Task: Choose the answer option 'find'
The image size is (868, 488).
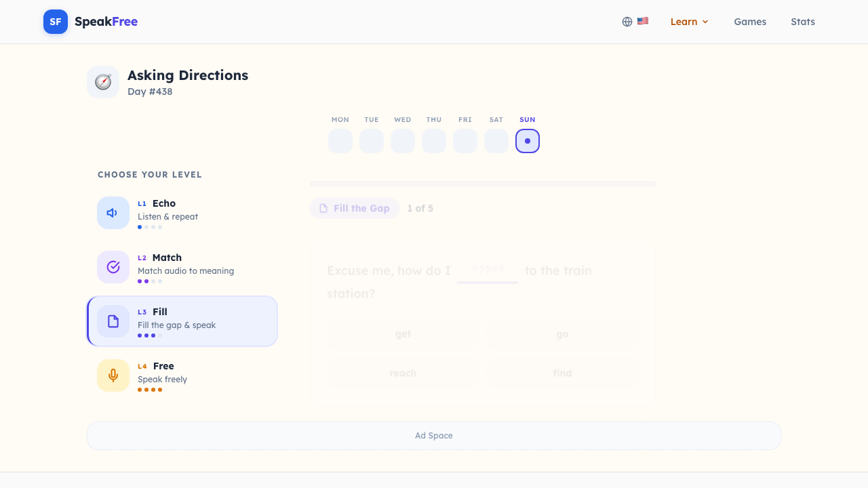Action: point(562,373)
